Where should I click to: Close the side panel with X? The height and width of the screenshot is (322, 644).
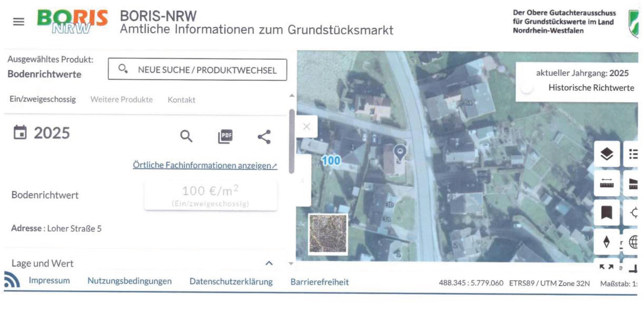click(x=307, y=126)
